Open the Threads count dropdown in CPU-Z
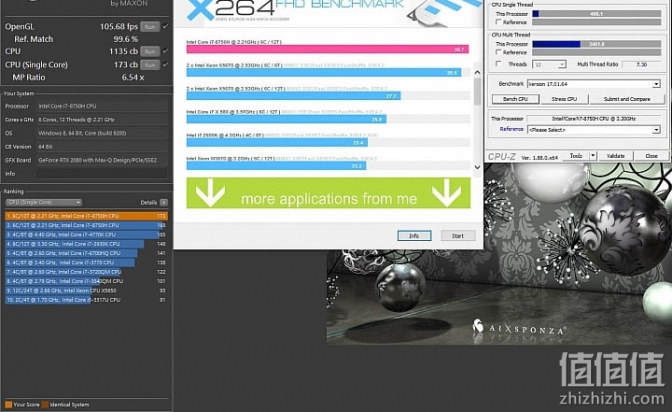The width and height of the screenshot is (672, 412). point(549,64)
